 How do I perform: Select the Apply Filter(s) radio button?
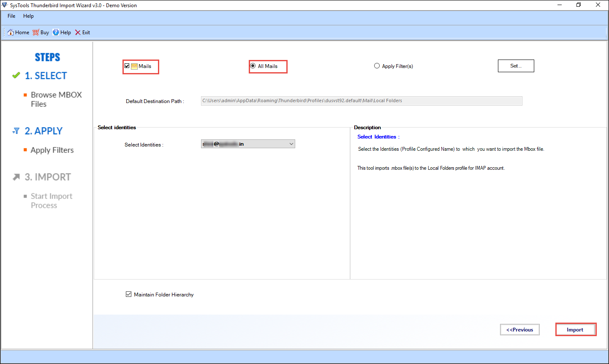377,66
